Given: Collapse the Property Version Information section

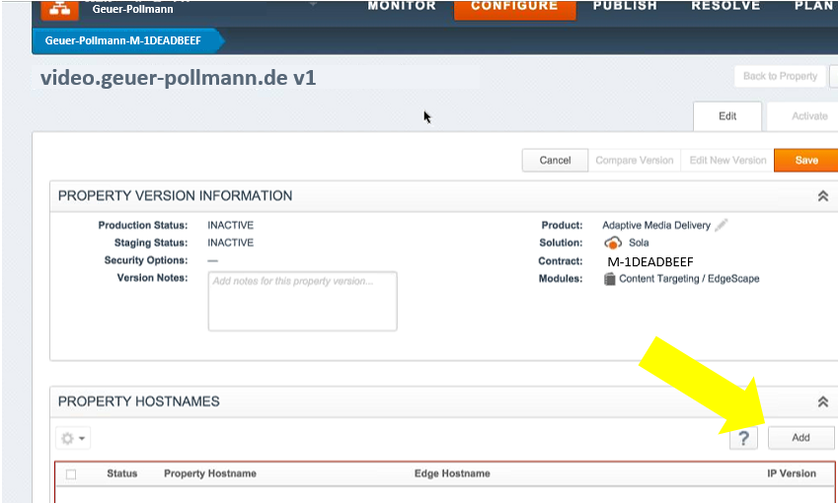Looking at the screenshot, I should point(823,196).
